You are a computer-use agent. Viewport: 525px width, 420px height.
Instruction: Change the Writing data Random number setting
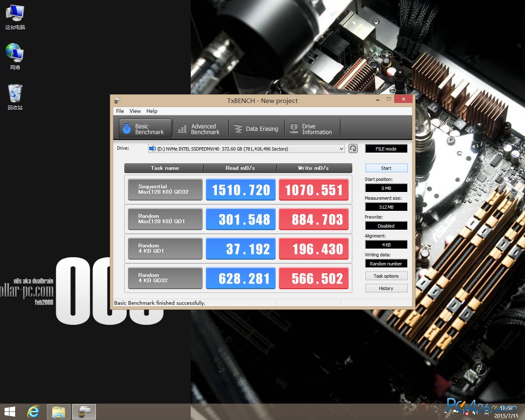point(386,263)
